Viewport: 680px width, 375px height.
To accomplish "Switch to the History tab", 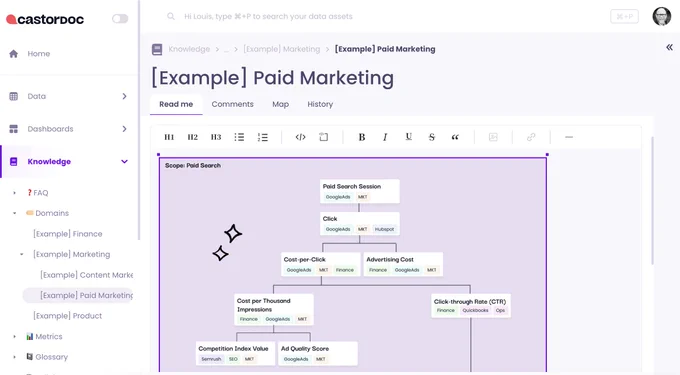I will coord(320,104).
